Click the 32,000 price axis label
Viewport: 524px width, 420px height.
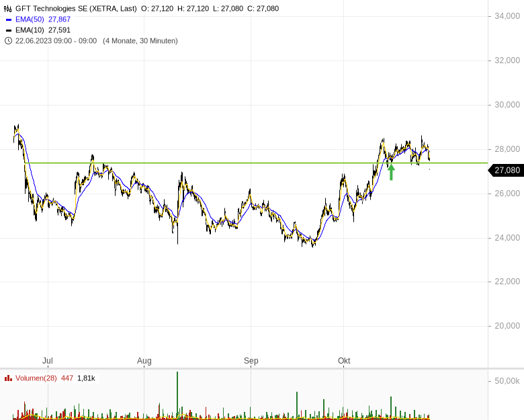pos(507,60)
